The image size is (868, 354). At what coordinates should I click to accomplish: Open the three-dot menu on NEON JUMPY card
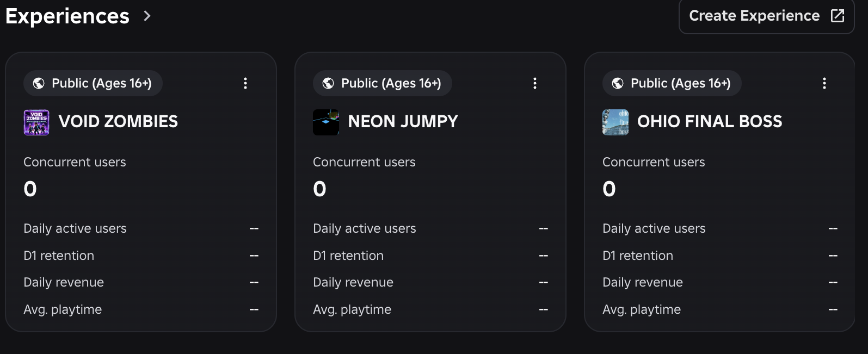point(535,83)
